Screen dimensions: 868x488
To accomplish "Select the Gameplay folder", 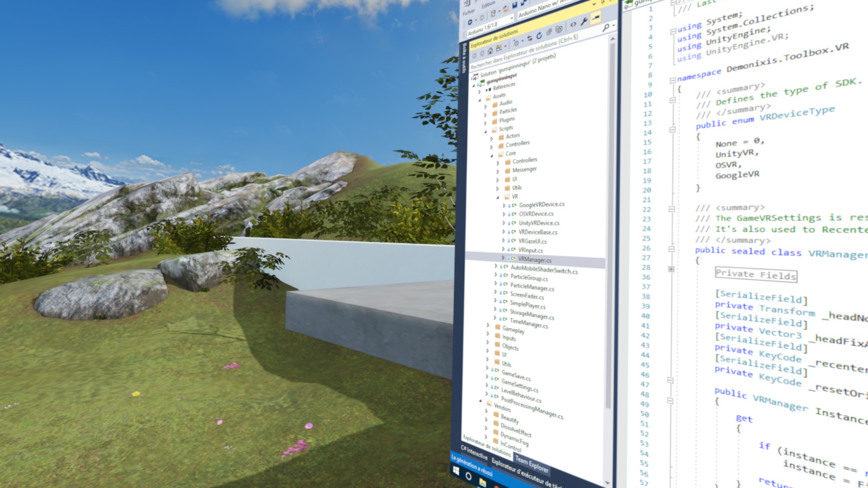I will [x=514, y=330].
